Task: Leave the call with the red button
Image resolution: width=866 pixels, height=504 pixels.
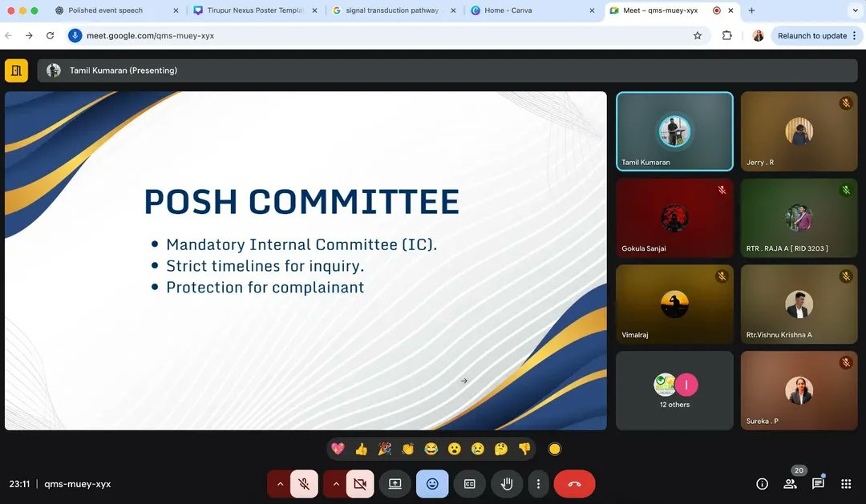Action: (574, 484)
